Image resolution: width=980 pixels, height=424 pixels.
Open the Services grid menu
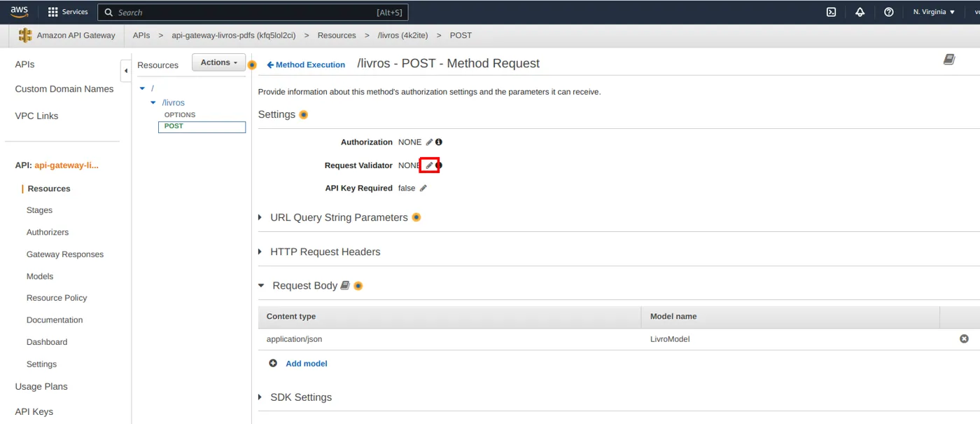coord(67,12)
